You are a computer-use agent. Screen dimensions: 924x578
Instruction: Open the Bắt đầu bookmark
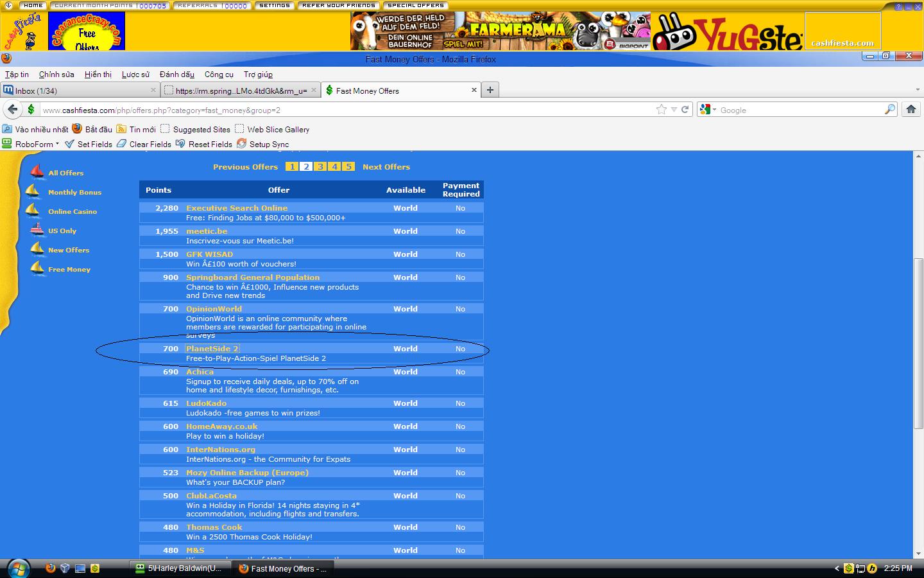click(92, 129)
